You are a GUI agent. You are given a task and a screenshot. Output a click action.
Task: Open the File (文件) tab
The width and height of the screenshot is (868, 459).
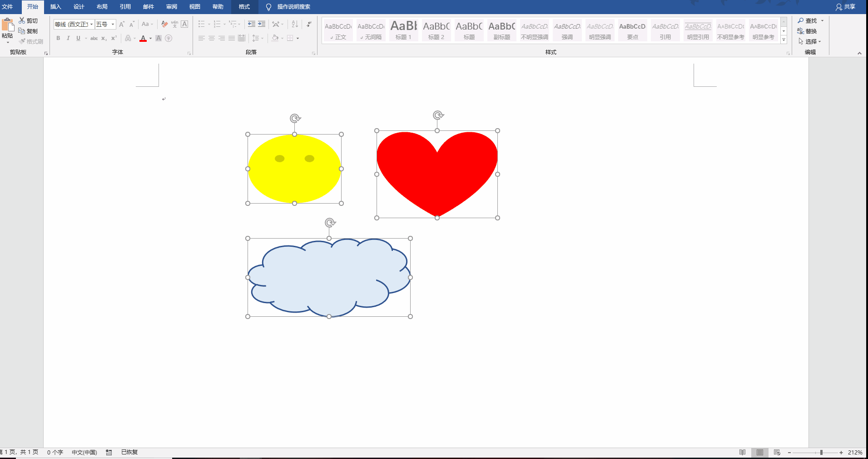tap(8, 7)
